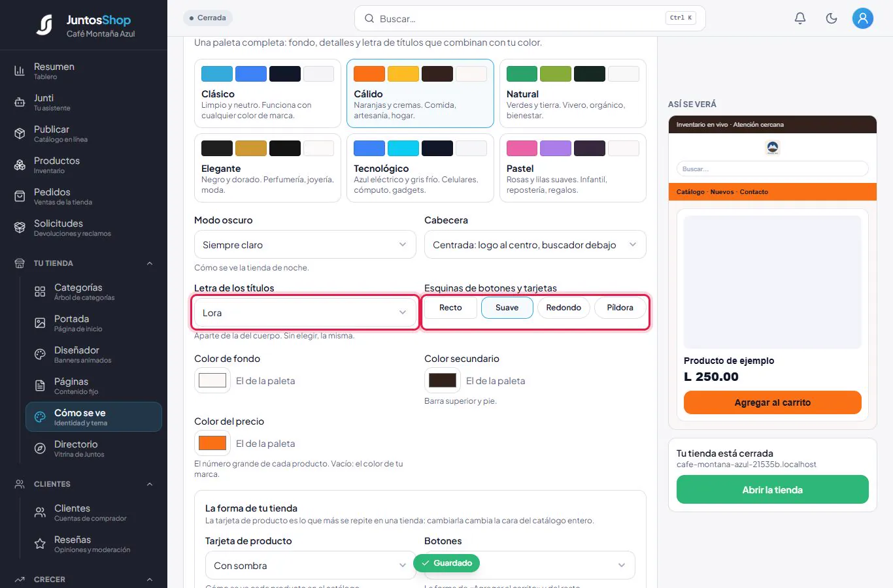893x588 pixels.
Task: Toggle dark mode moon icon
Action: coord(832,18)
